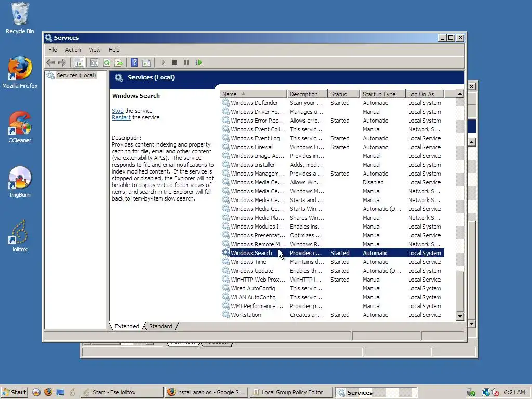Click the Start Service play icon

(x=163, y=62)
